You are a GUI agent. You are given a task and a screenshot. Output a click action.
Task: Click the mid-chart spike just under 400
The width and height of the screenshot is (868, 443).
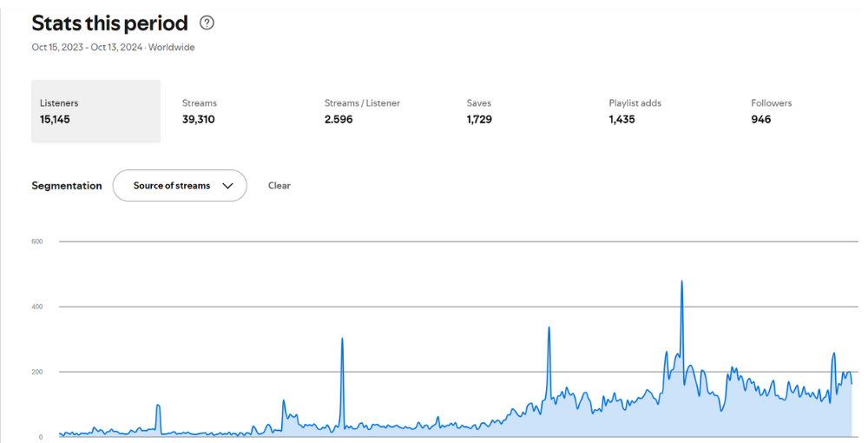(549, 329)
